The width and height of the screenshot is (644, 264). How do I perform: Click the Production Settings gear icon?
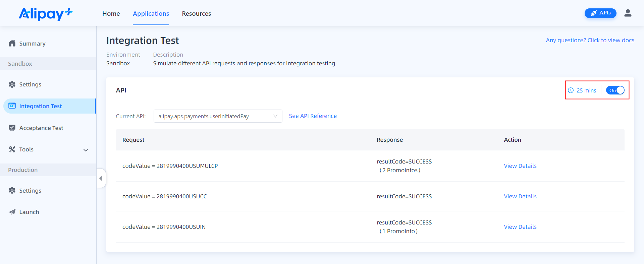pos(12,191)
